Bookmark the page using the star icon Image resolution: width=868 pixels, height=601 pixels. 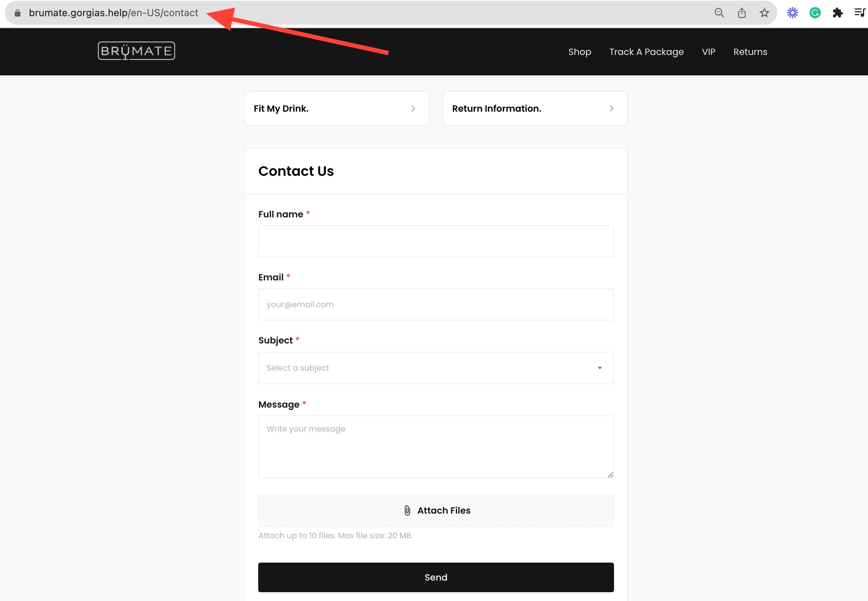pos(764,12)
